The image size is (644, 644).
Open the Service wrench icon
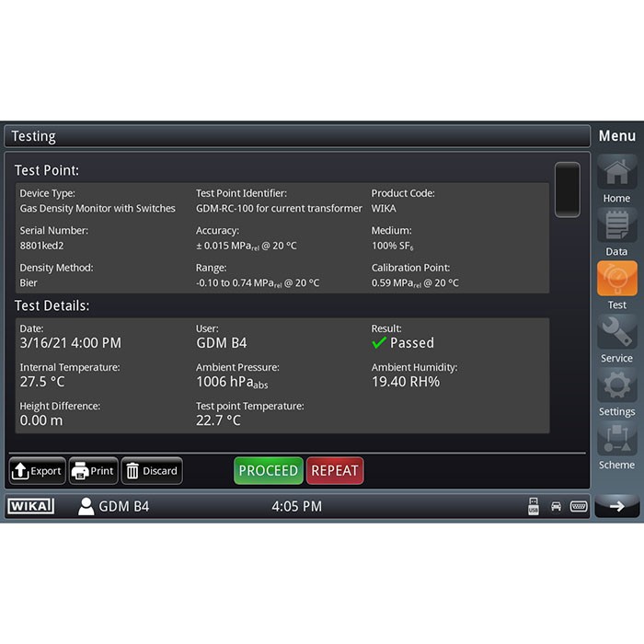(x=617, y=332)
